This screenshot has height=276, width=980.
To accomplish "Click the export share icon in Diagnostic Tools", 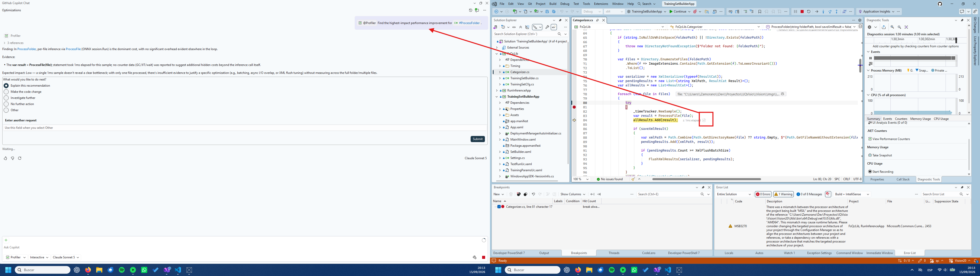I will (x=884, y=27).
